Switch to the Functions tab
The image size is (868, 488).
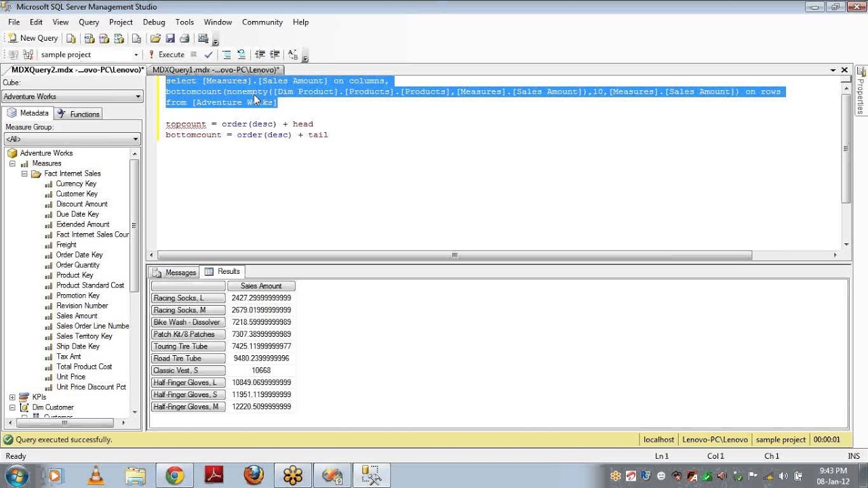[x=78, y=114]
